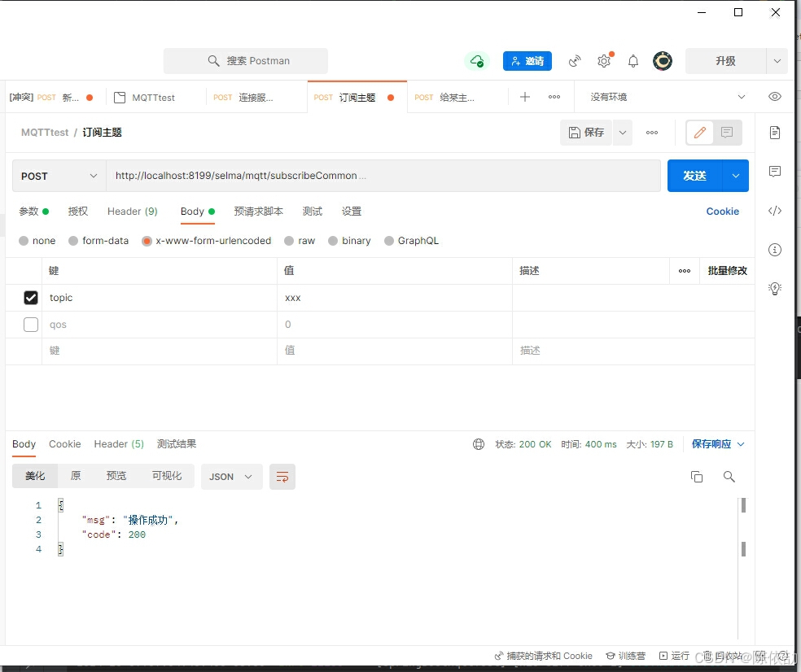The image size is (801, 672).
Task: Search in response body icon
Action: (x=729, y=477)
